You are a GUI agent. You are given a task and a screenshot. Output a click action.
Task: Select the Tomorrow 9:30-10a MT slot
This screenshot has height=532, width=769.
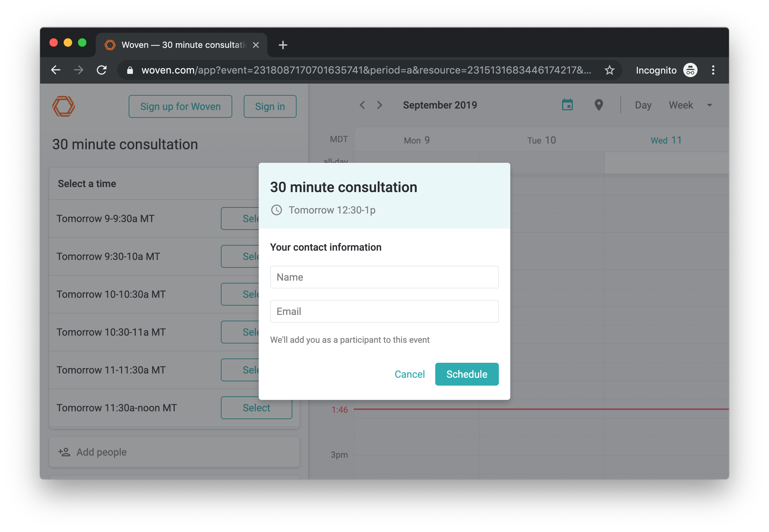[x=240, y=256]
